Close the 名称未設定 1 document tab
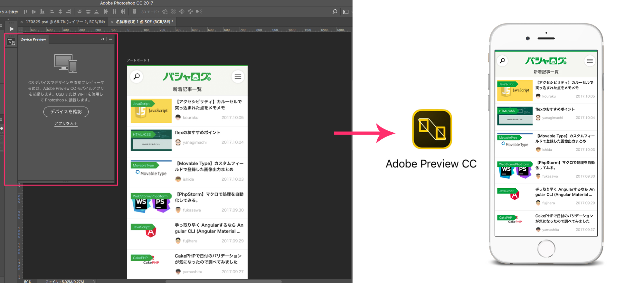Viewport: 644px width, 283px height. (x=112, y=22)
